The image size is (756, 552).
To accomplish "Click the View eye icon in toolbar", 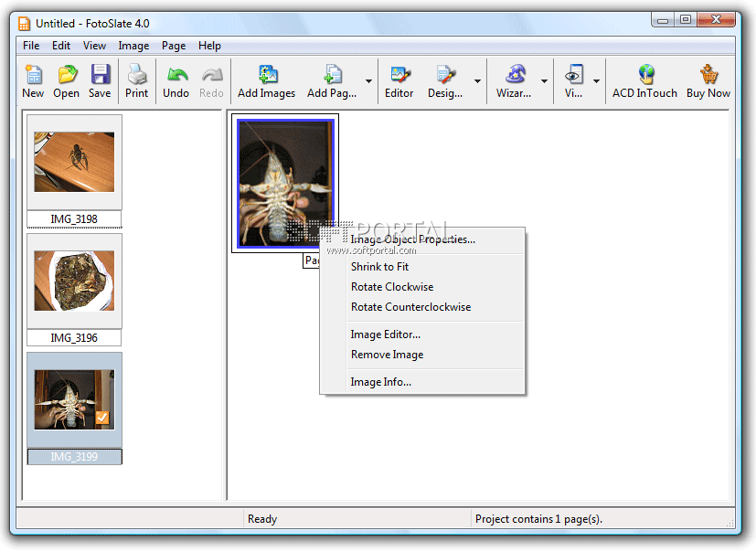I will [x=574, y=75].
